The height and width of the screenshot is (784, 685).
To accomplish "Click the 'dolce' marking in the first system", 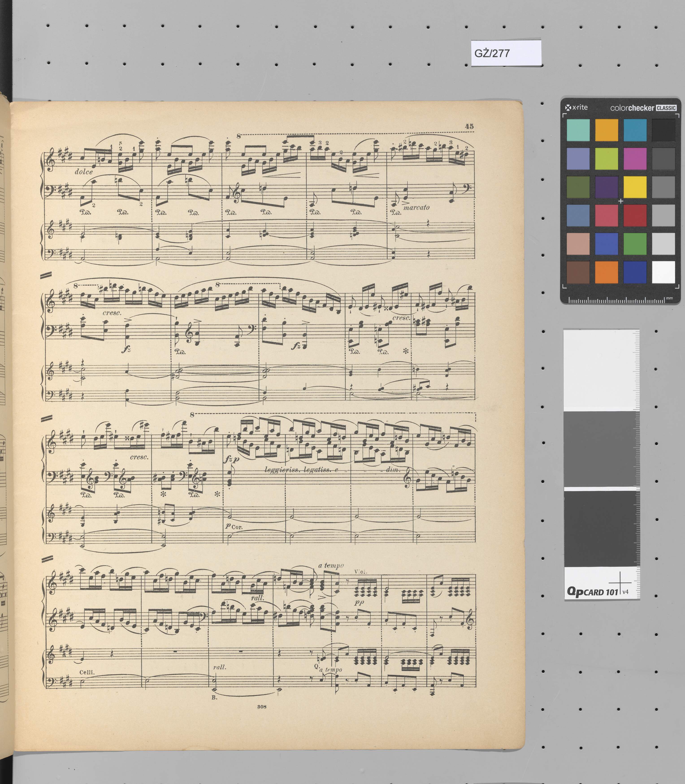I will (x=84, y=172).
